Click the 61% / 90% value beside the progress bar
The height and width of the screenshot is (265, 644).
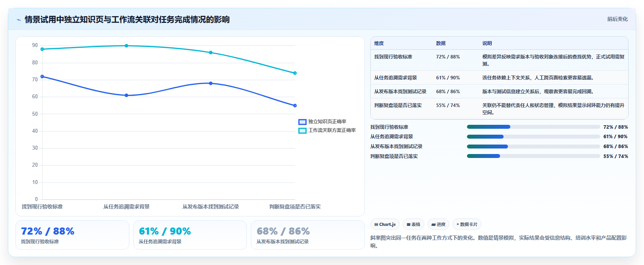click(616, 137)
